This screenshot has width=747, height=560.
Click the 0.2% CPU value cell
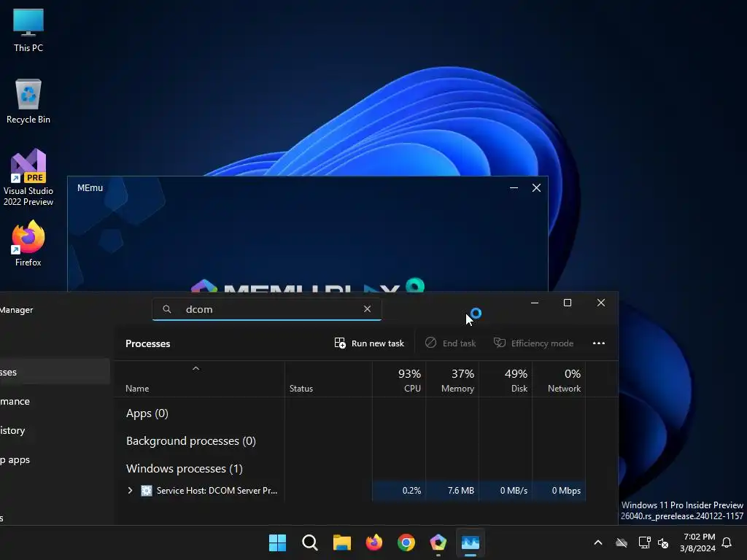click(399, 491)
